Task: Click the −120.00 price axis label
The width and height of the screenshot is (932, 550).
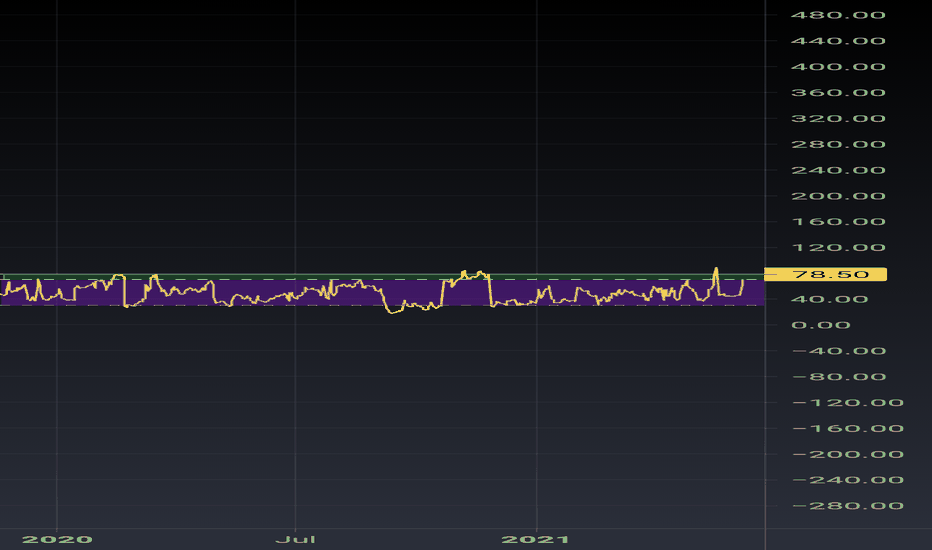Action: pos(848,403)
